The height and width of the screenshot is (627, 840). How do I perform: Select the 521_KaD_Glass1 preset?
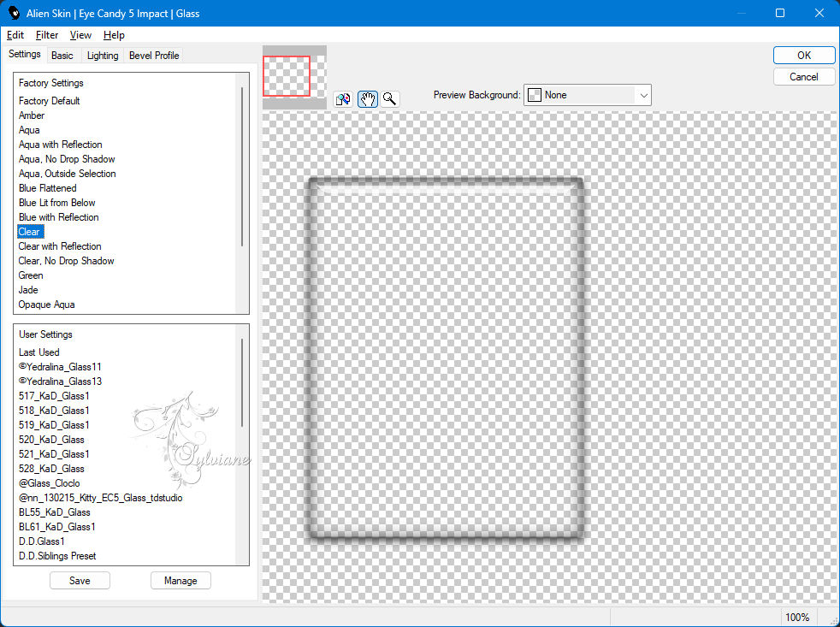pos(54,453)
